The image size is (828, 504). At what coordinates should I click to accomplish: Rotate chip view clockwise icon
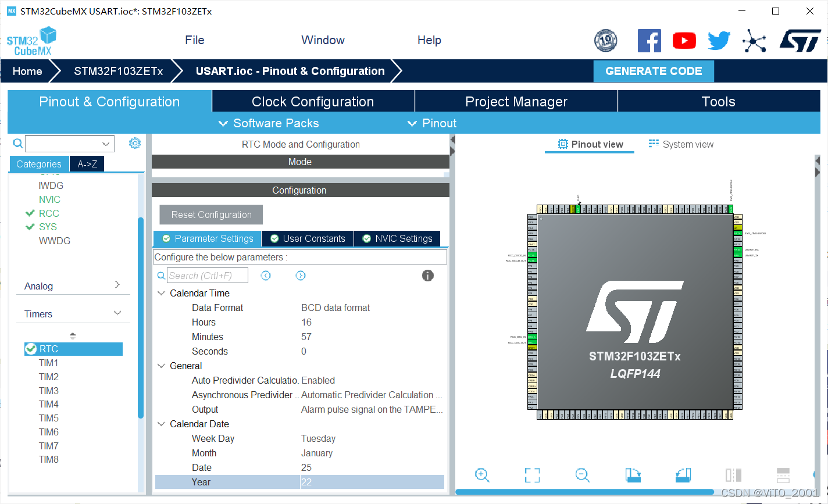(x=633, y=475)
